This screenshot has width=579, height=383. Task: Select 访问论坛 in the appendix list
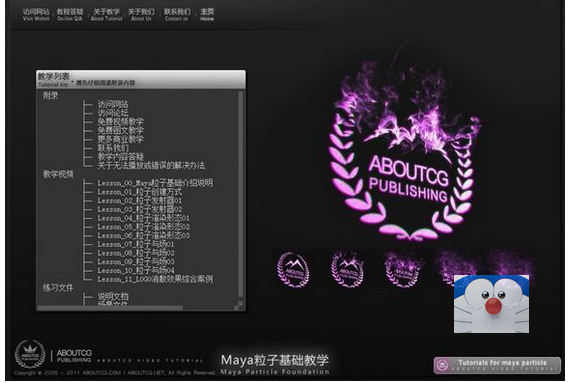113,113
